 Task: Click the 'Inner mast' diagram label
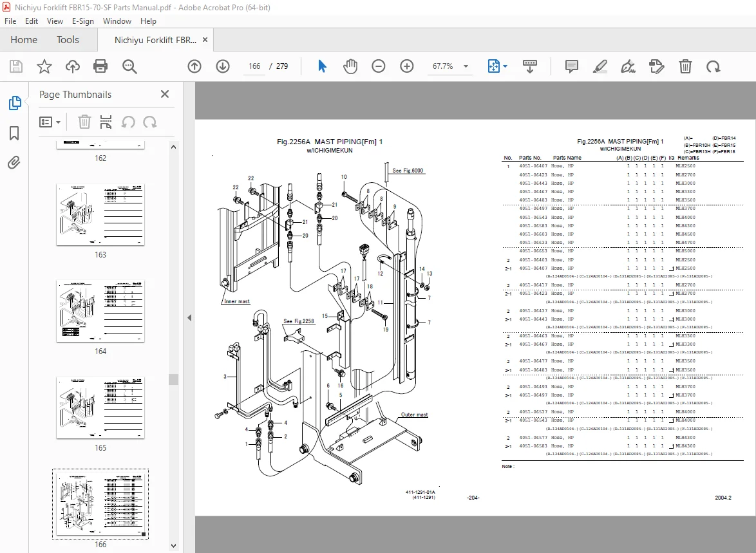point(237,301)
